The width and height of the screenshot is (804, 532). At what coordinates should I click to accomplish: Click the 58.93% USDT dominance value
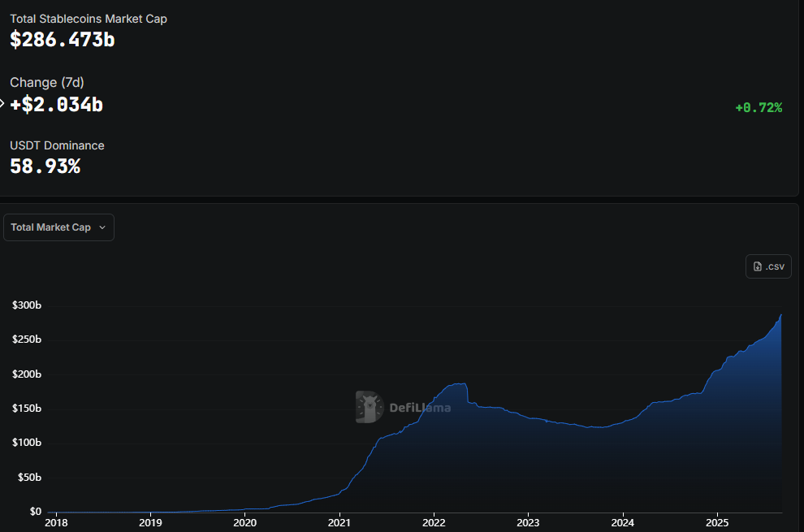[x=45, y=167]
